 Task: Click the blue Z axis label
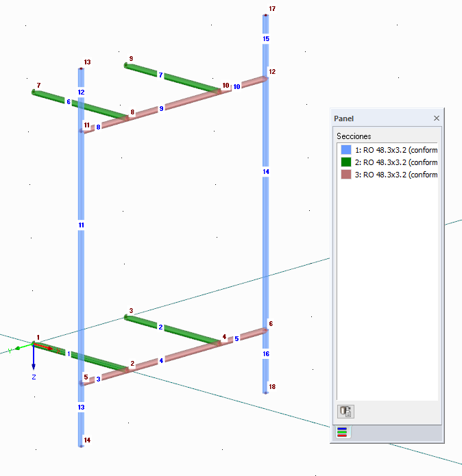point(34,377)
